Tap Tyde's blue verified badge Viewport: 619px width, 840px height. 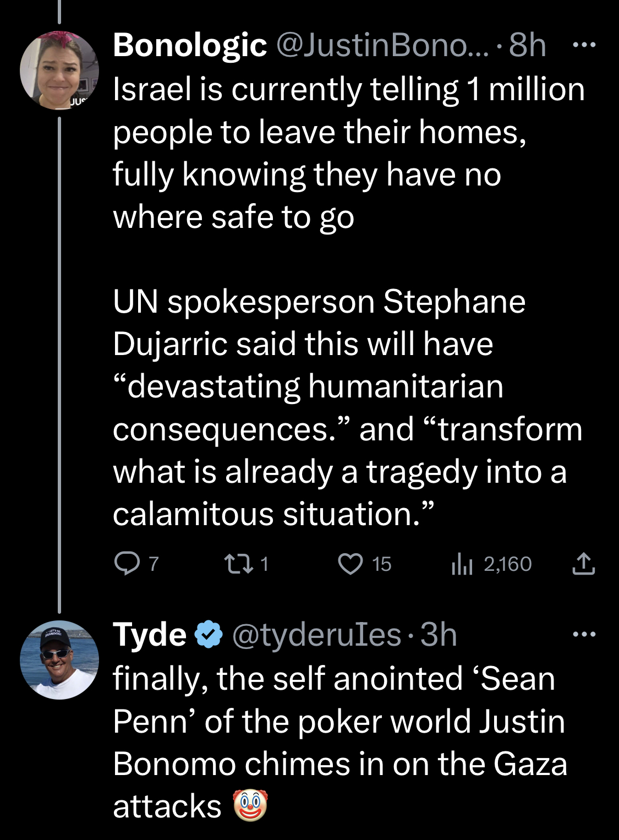tap(209, 635)
